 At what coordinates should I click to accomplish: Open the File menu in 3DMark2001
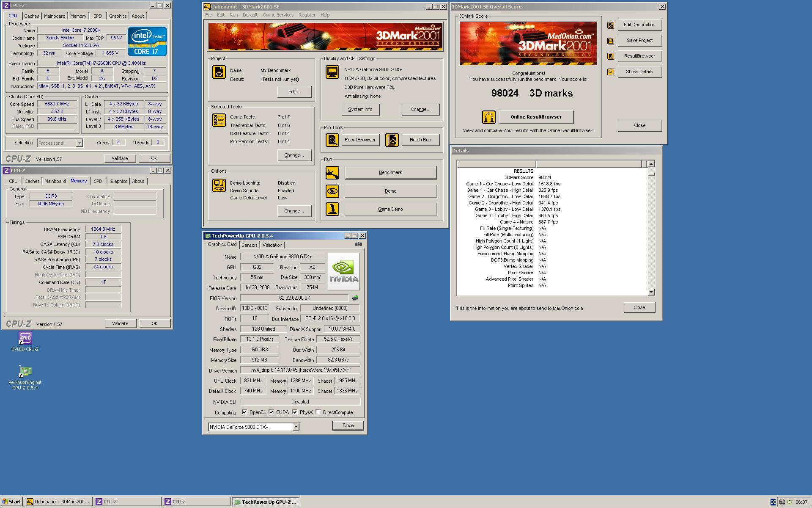[208, 15]
